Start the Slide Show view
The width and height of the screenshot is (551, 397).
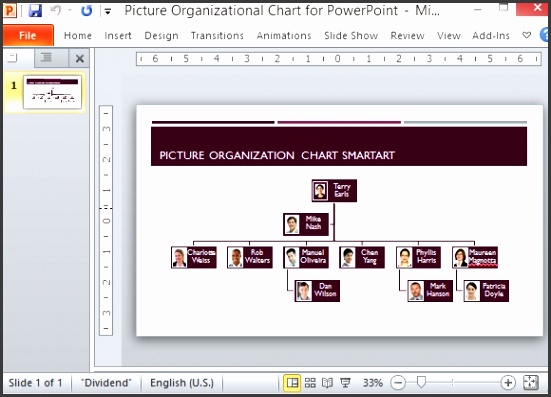pyautogui.click(x=345, y=383)
